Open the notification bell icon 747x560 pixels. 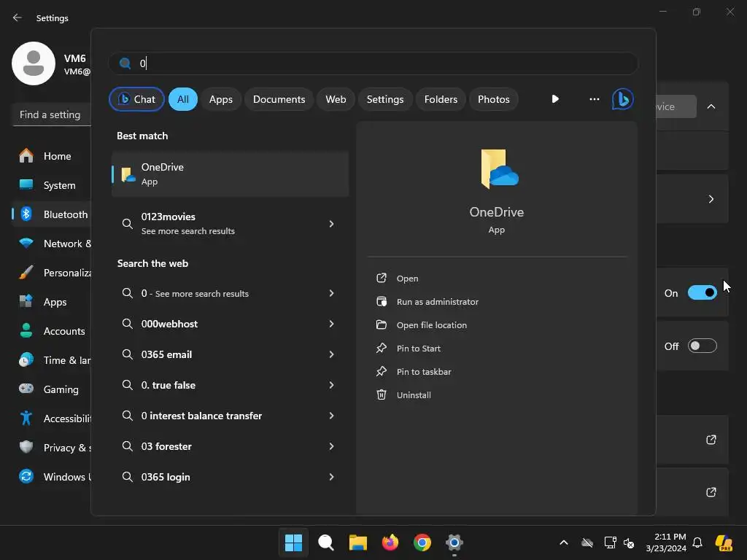click(697, 542)
